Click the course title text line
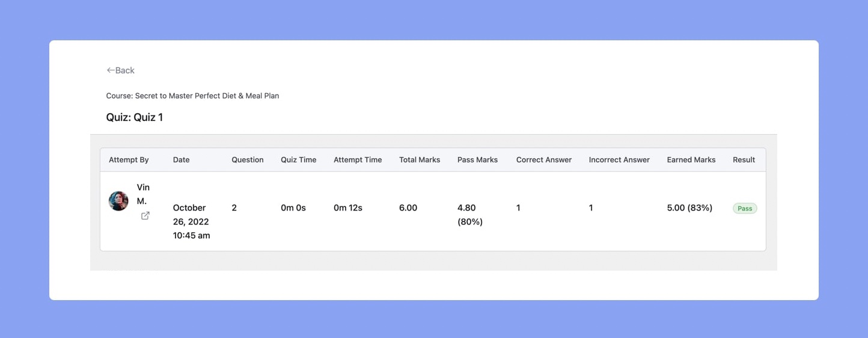The image size is (868, 338). tap(192, 96)
